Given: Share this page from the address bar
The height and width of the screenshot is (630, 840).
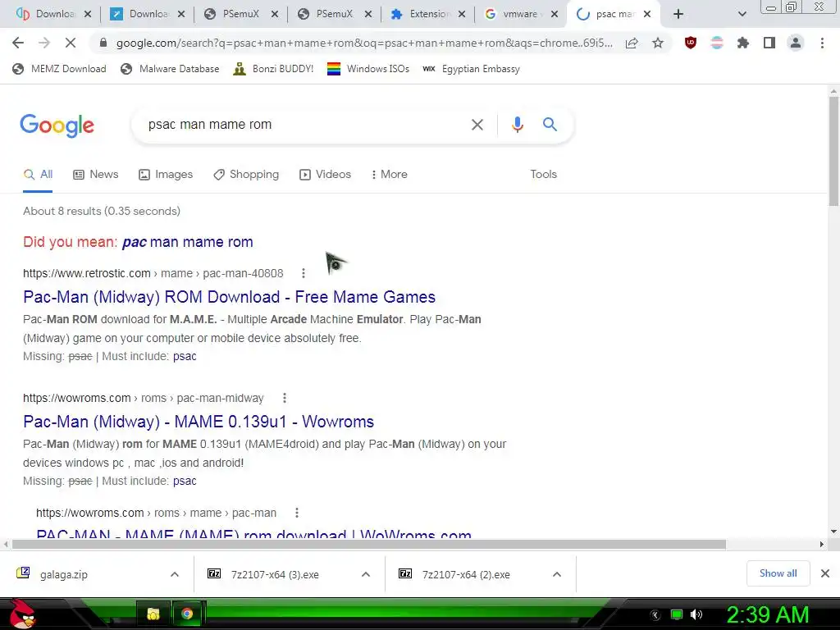Looking at the screenshot, I should [632, 43].
